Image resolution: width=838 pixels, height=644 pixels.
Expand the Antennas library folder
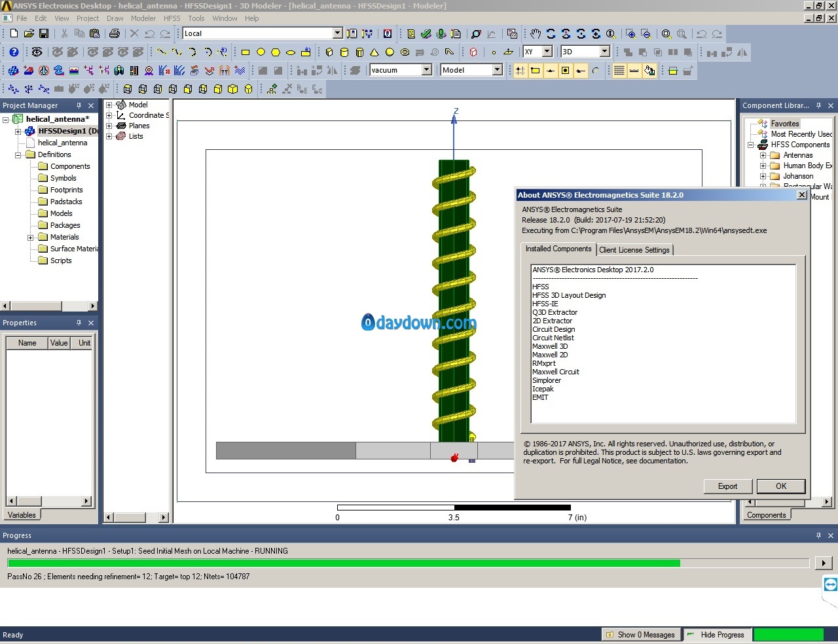coord(763,156)
